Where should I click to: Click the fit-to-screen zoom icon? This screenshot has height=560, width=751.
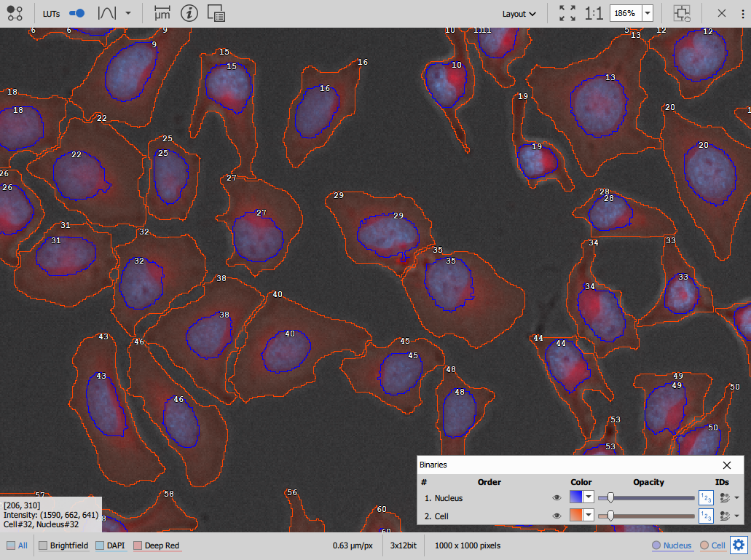(x=567, y=13)
